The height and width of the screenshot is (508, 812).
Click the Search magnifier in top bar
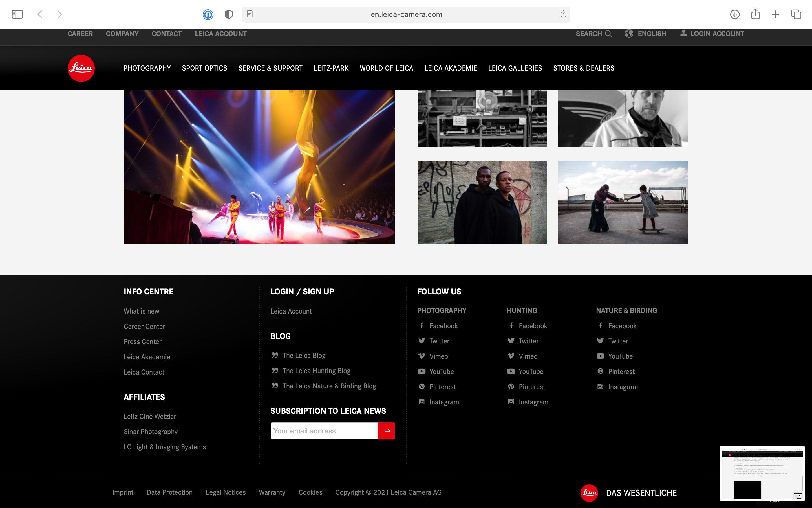pyautogui.click(x=608, y=34)
